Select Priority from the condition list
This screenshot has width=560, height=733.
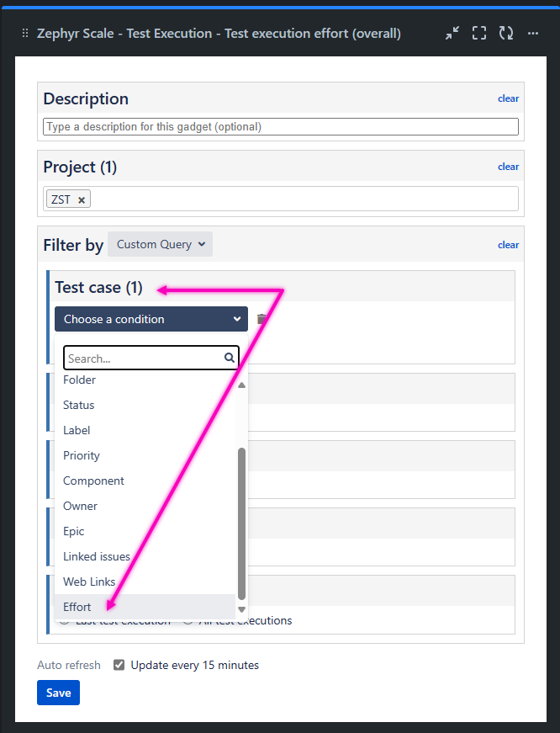click(82, 455)
